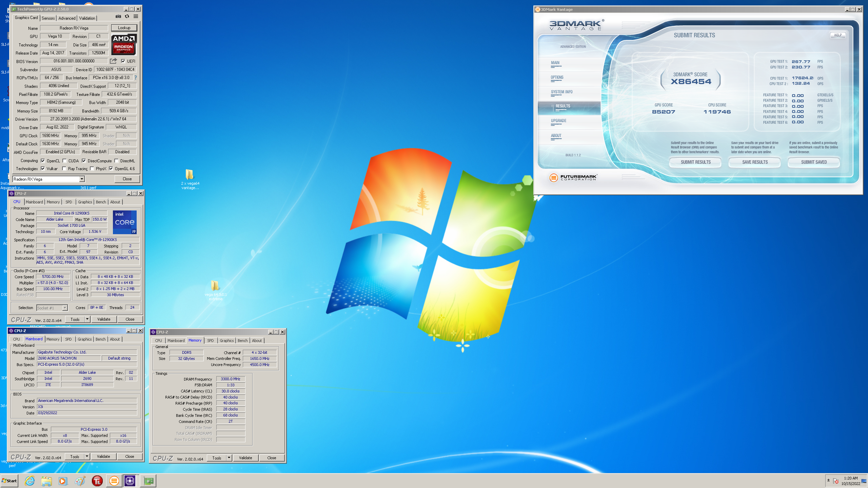
Task: Click the Bus Interface question mark icon
Action: pyautogui.click(x=136, y=78)
